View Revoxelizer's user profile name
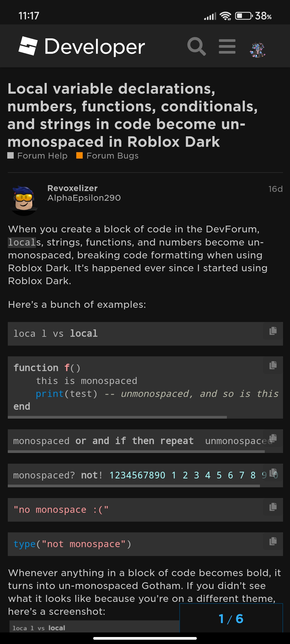The height and width of the screenshot is (644, 290). coord(73,188)
